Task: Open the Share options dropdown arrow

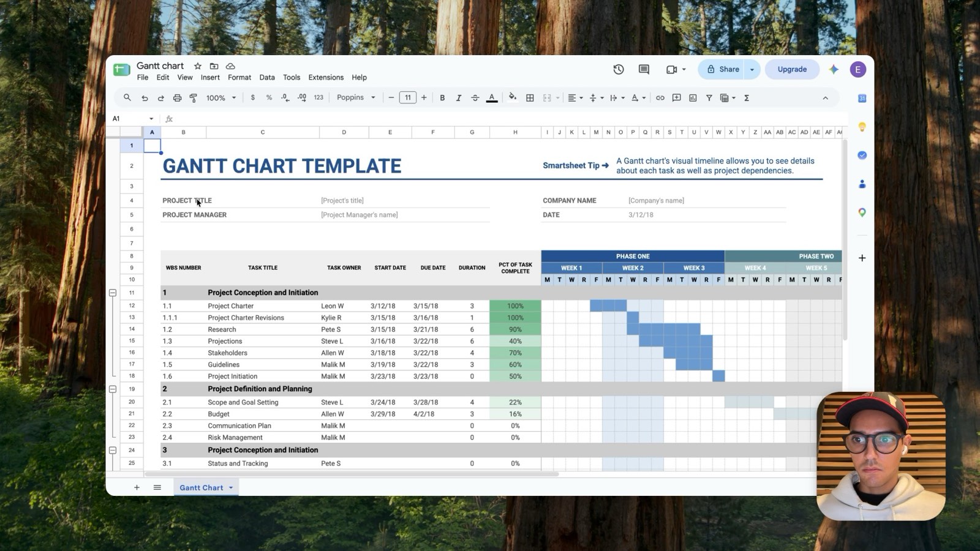Action: tap(752, 69)
